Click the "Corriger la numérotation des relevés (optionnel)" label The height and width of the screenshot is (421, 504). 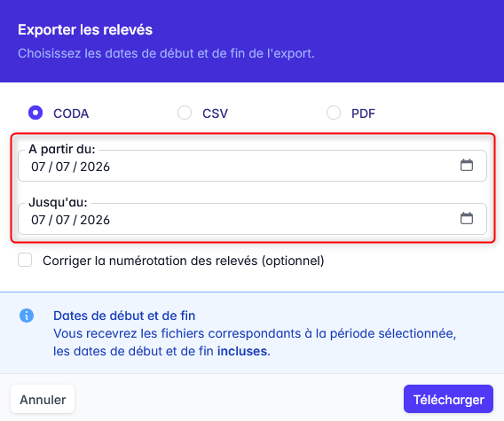[184, 261]
